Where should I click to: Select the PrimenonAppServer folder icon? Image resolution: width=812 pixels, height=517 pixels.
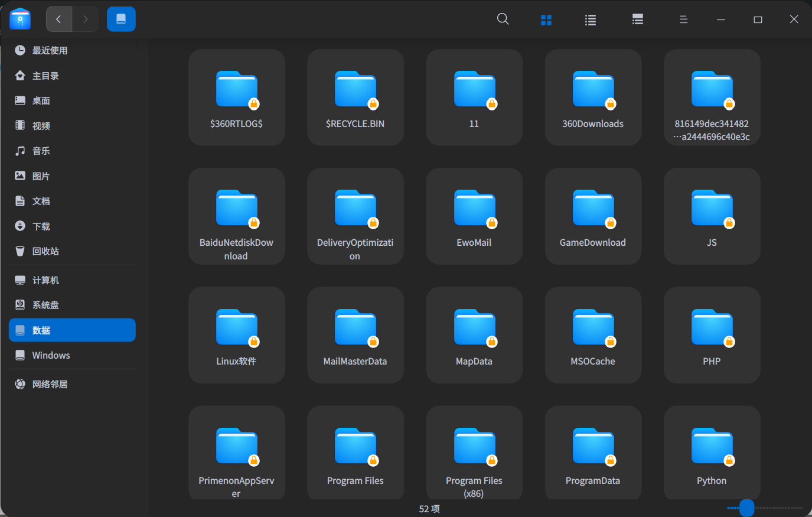(x=237, y=446)
